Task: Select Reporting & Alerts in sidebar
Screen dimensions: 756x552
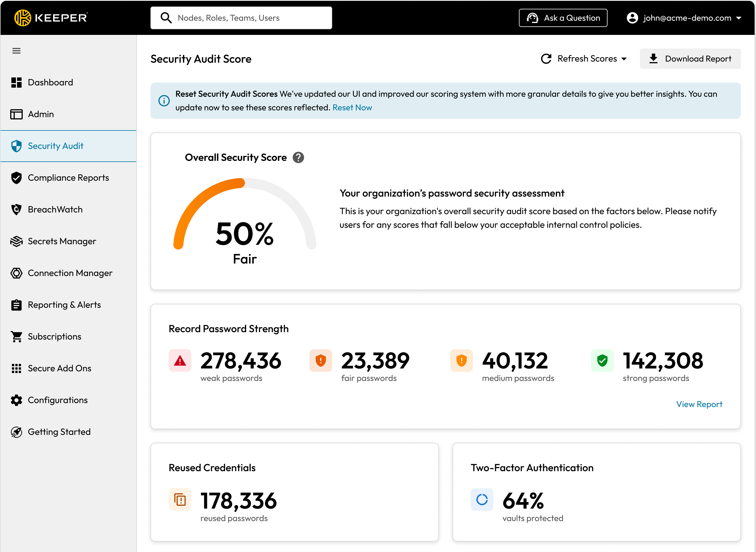Action: coord(64,305)
